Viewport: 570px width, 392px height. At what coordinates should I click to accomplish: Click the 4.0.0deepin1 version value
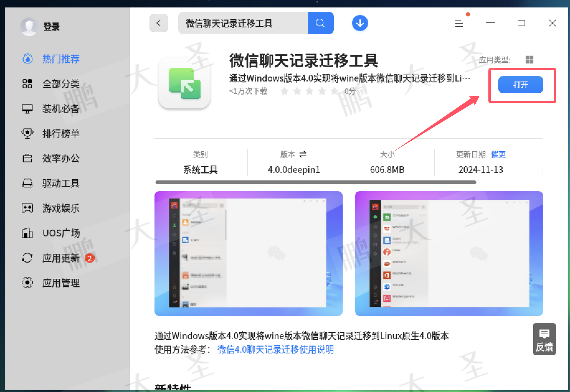(x=294, y=170)
